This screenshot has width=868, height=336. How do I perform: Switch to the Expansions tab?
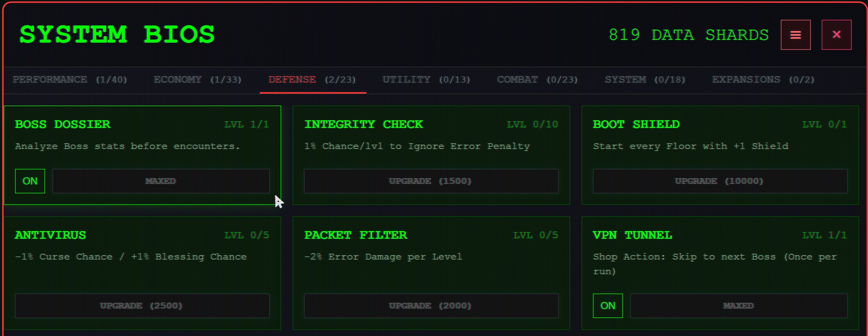763,79
